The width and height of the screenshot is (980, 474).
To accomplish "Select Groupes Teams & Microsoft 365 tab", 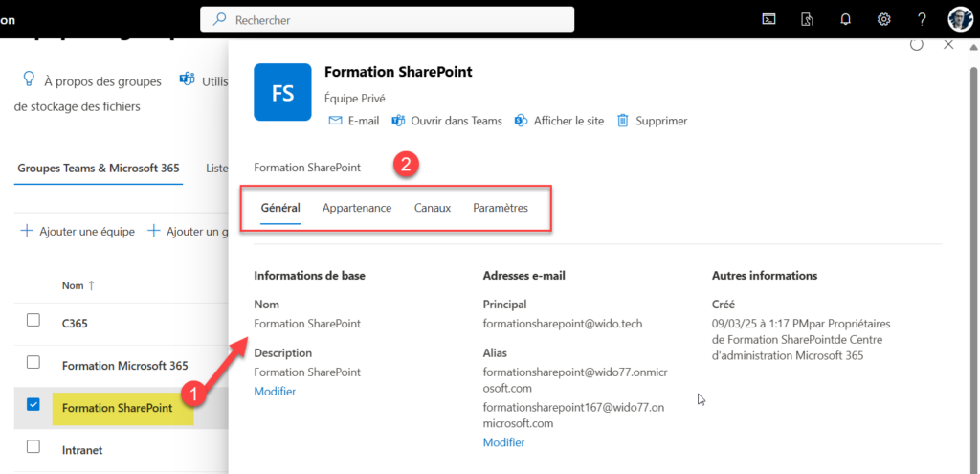I will [x=99, y=168].
